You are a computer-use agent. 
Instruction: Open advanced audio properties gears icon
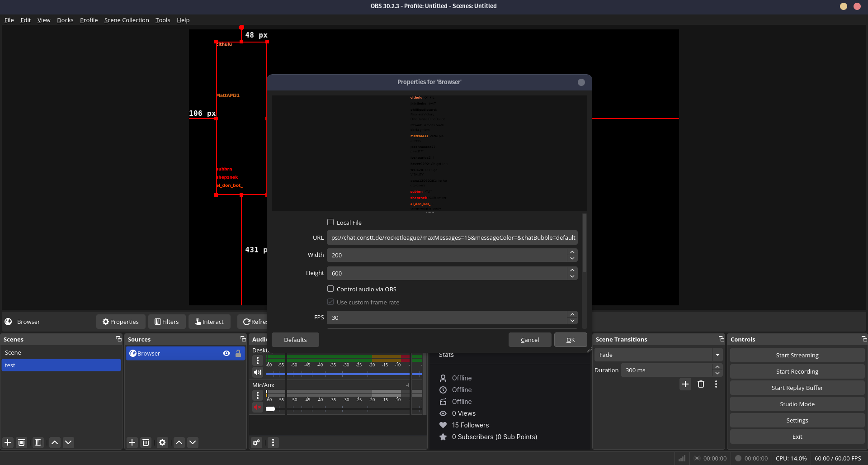coord(256,442)
